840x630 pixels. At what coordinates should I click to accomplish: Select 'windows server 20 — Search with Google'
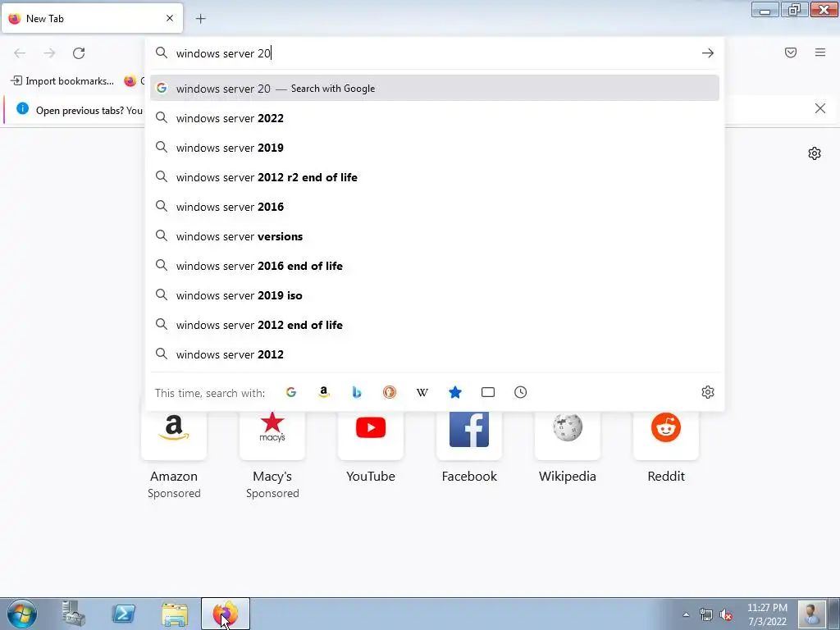click(x=435, y=89)
